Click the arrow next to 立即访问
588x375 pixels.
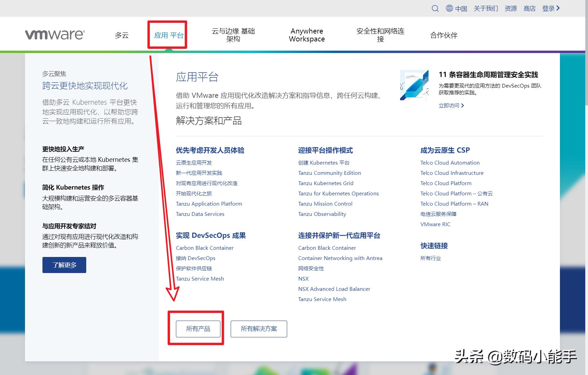(462, 105)
